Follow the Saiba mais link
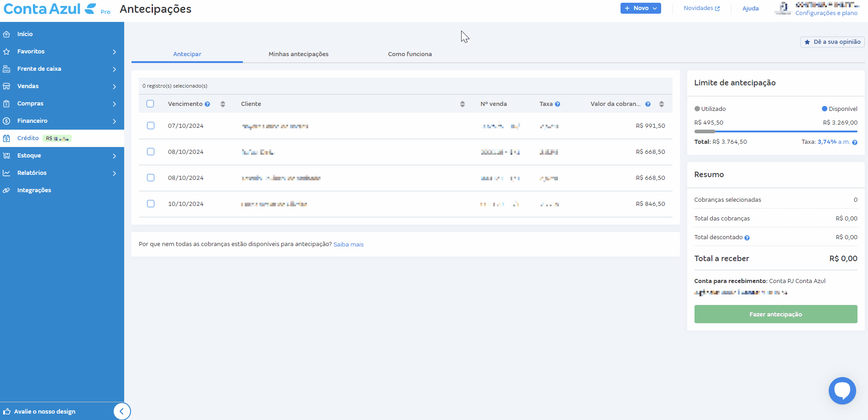This screenshot has width=868, height=420. (x=348, y=245)
